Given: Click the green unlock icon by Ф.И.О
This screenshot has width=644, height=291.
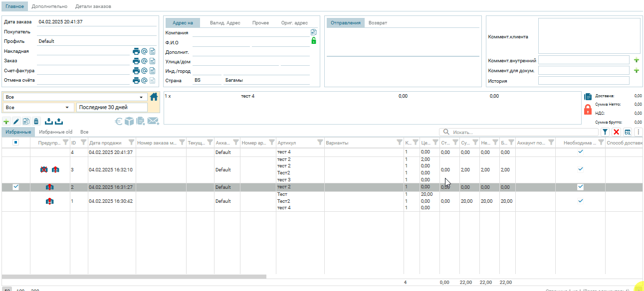Looking at the screenshot, I should click(314, 41).
